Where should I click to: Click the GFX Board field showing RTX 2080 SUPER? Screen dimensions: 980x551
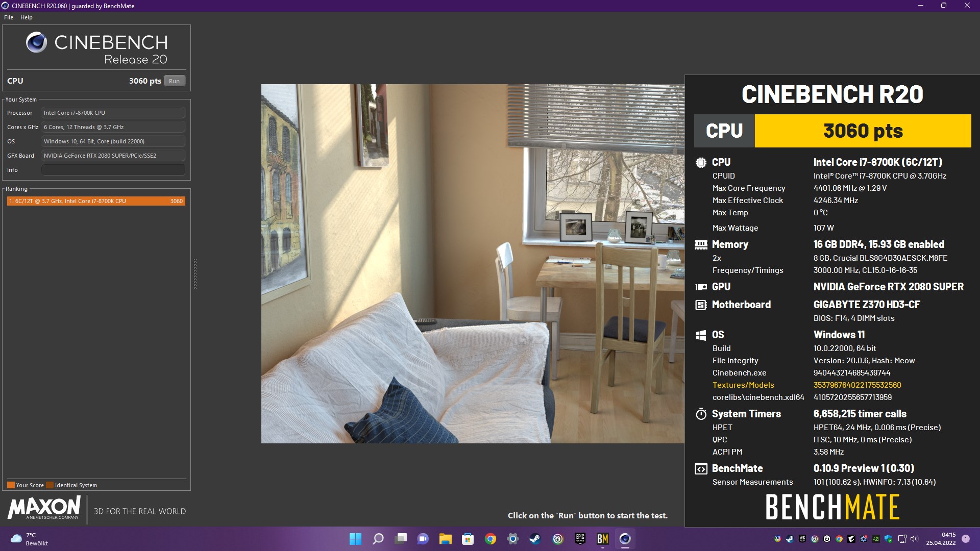[x=113, y=156]
